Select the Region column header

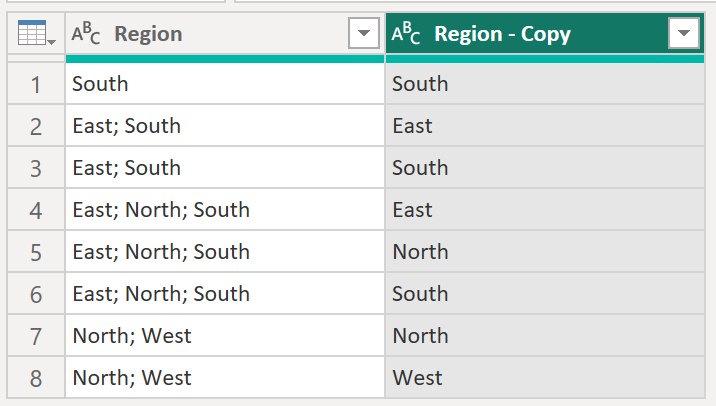pyautogui.click(x=225, y=33)
